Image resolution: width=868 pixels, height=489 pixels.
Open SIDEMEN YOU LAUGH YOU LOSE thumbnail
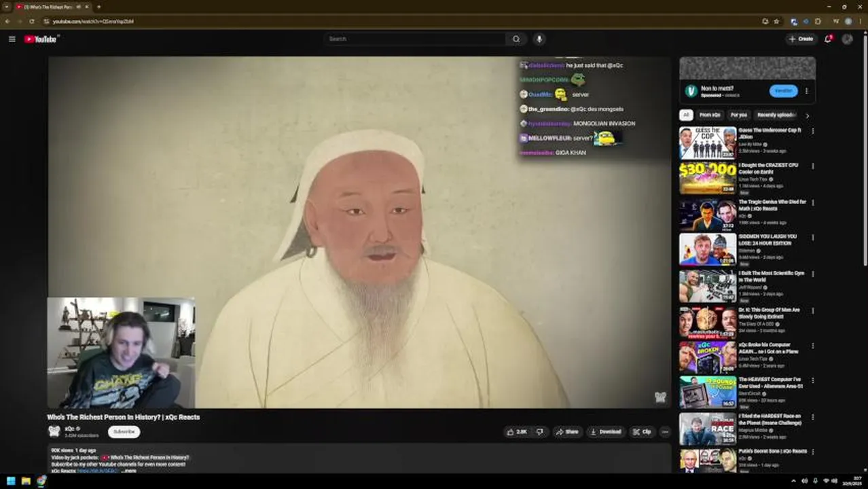(708, 249)
